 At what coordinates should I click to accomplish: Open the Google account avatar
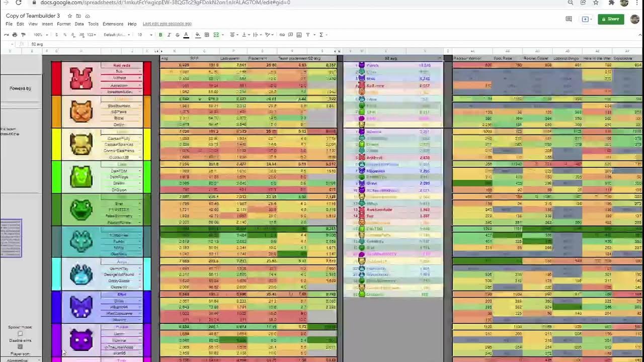[636, 19]
